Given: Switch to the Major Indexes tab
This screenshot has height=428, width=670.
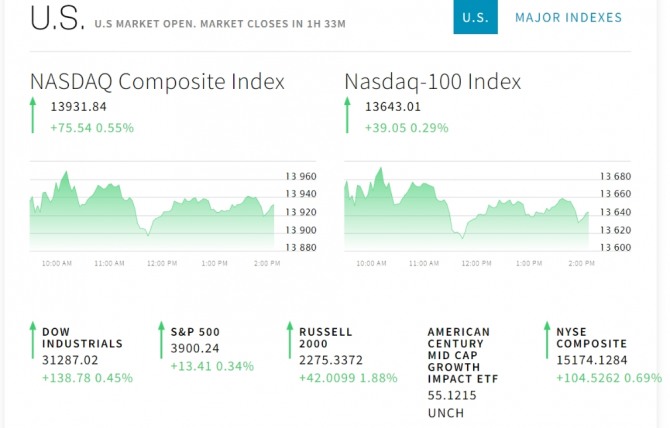Looking at the screenshot, I should pos(568,17).
